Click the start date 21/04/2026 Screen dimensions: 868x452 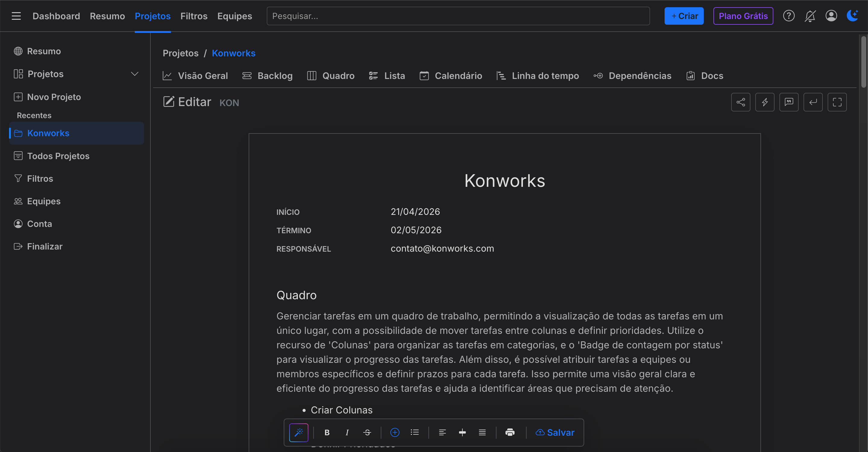(x=415, y=212)
